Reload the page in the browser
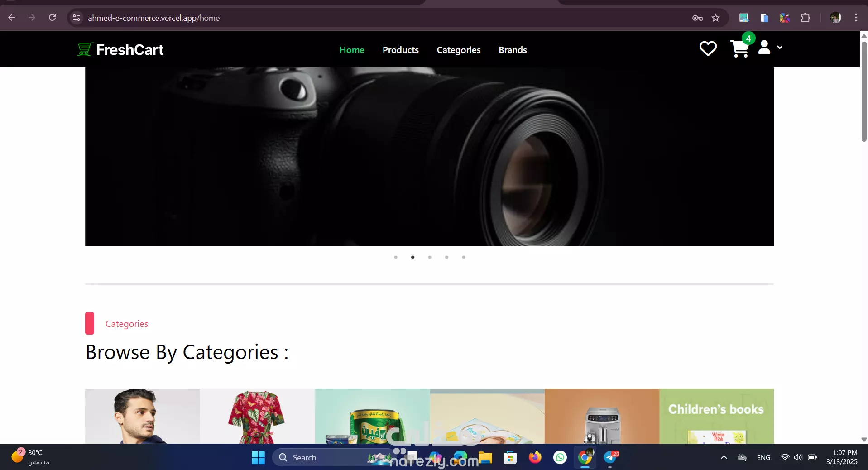This screenshot has height=470, width=868. [x=53, y=18]
